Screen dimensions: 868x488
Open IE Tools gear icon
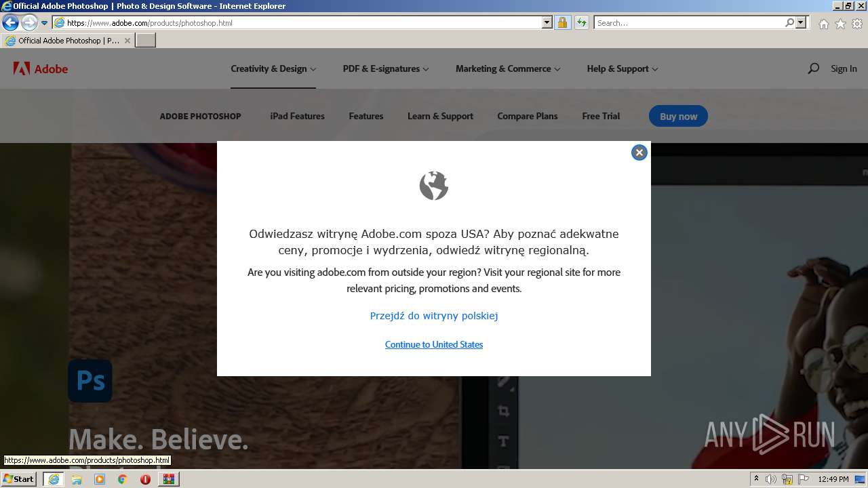pos(857,24)
